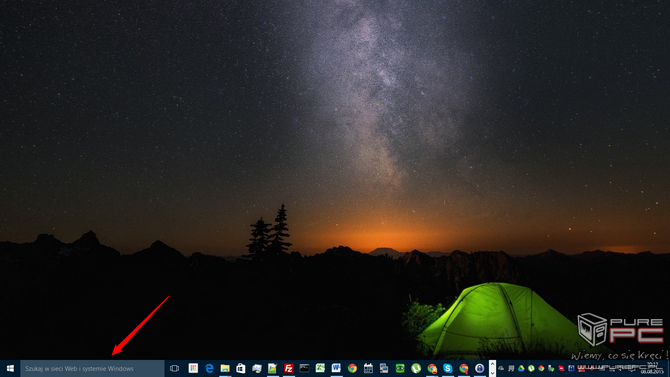The image size is (670, 377).
Task: Open the notepad with pencil taskbar icon
Action: click(273, 368)
